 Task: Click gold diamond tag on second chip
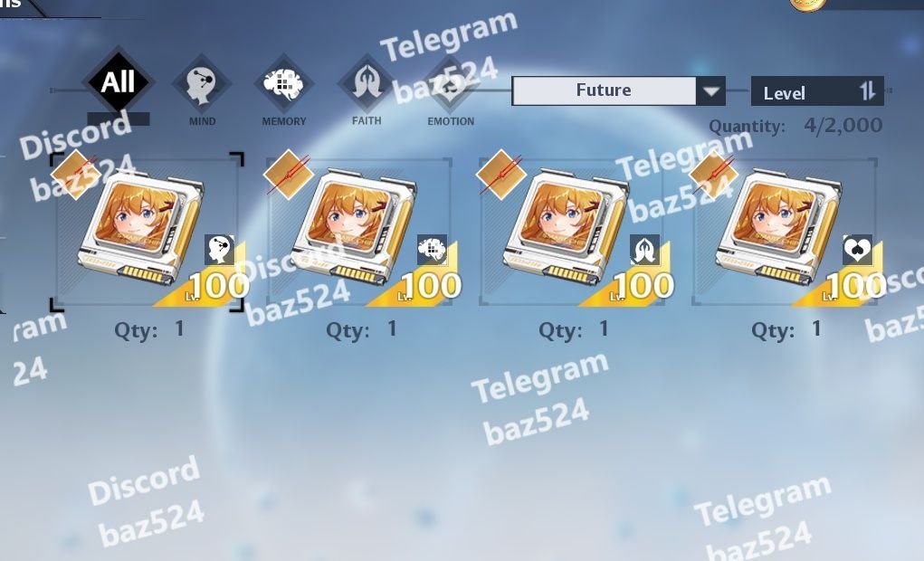(x=289, y=175)
